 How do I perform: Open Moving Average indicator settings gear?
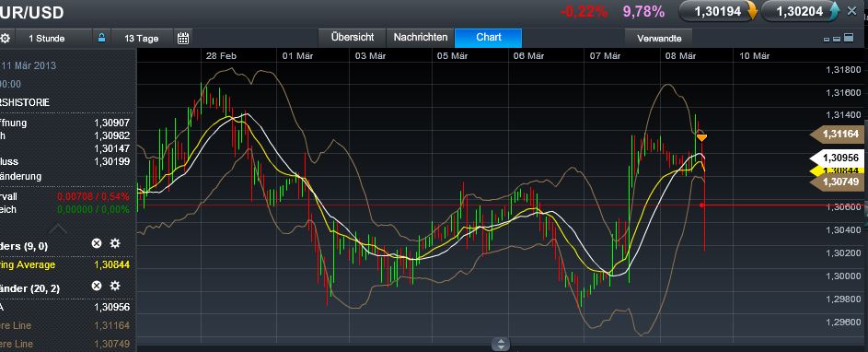pyautogui.click(x=114, y=242)
